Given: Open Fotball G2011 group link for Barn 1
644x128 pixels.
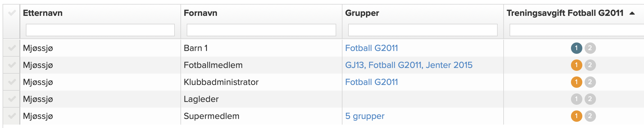Looking at the screenshot, I should [371, 48].
